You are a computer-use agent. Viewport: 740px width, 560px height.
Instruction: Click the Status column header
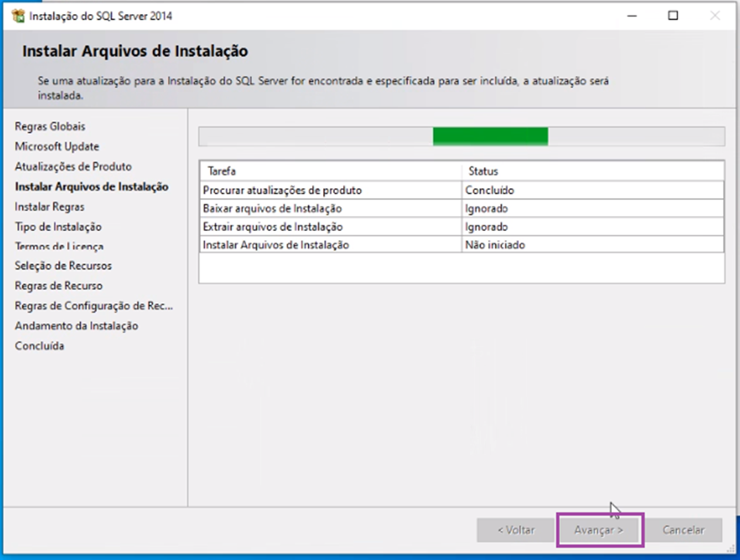[593, 171]
